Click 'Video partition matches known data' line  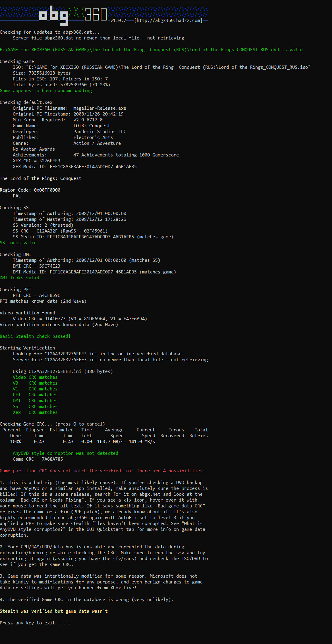59,325
